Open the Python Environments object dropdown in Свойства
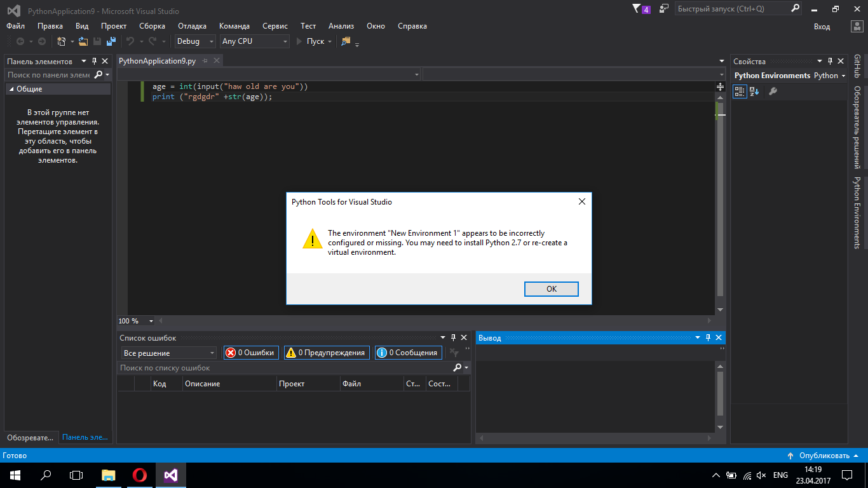The height and width of the screenshot is (488, 868). coord(790,76)
